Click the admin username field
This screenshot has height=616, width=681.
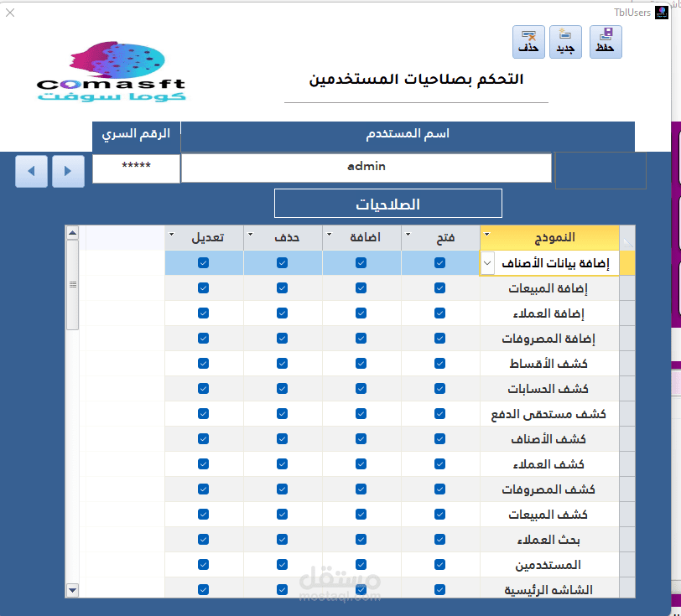(366, 167)
